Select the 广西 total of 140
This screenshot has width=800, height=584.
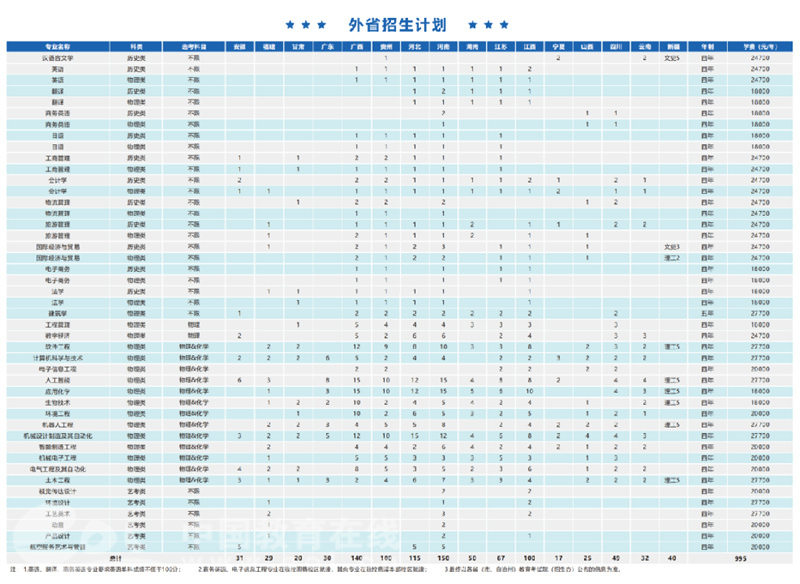click(357, 558)
